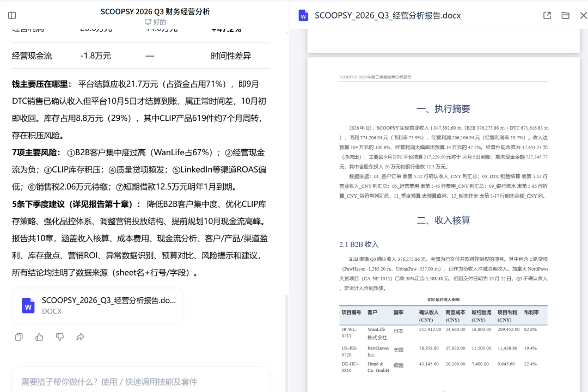Click the 19.4% margin cell
The height and width of the screenshot is (392, 588).
point(530,348)
